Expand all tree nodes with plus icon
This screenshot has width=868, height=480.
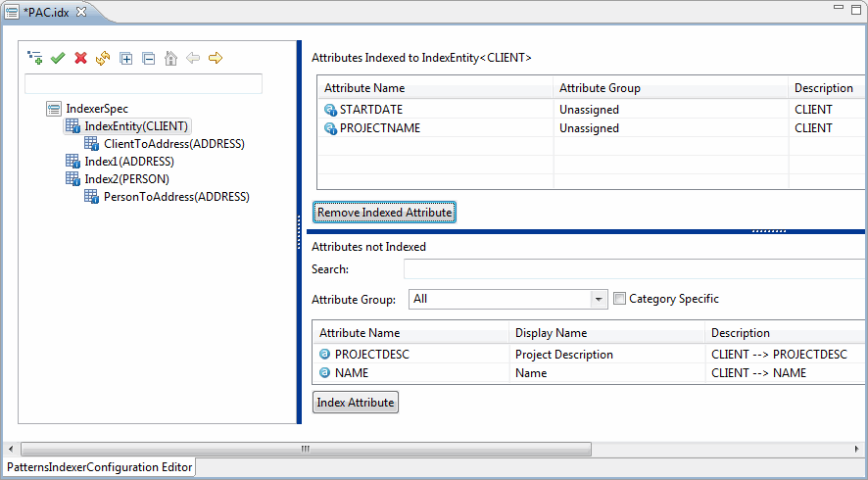(126, 58)
